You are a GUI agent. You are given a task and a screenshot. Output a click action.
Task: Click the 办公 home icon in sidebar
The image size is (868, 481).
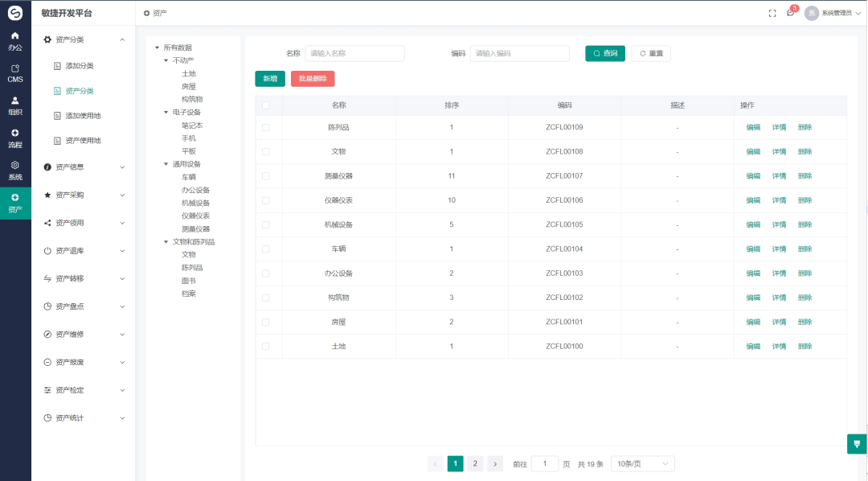coord(15,36)
